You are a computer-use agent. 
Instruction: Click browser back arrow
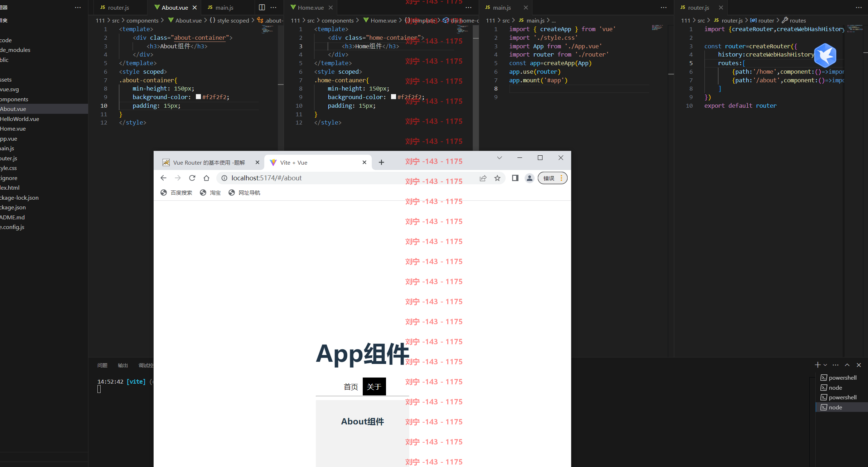163,178
